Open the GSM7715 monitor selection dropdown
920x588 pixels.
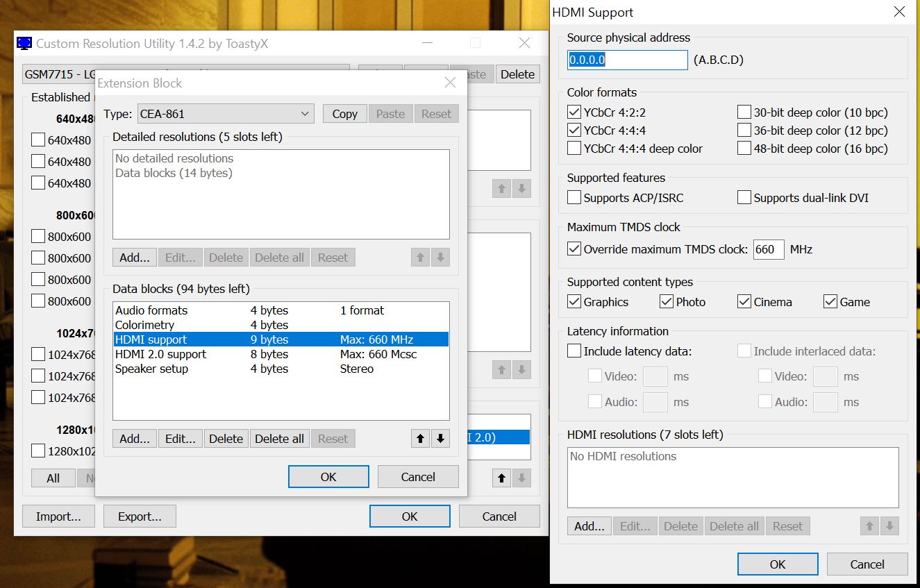coord(185,74)
